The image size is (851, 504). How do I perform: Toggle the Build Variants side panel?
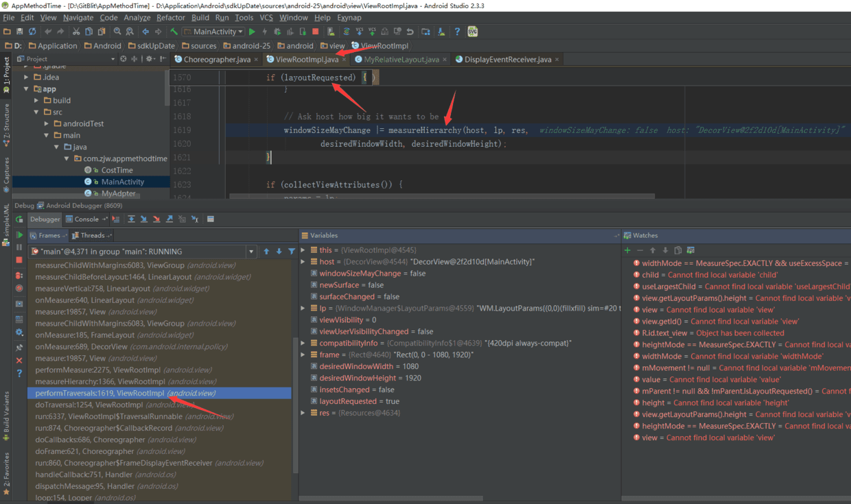[6, 416]
